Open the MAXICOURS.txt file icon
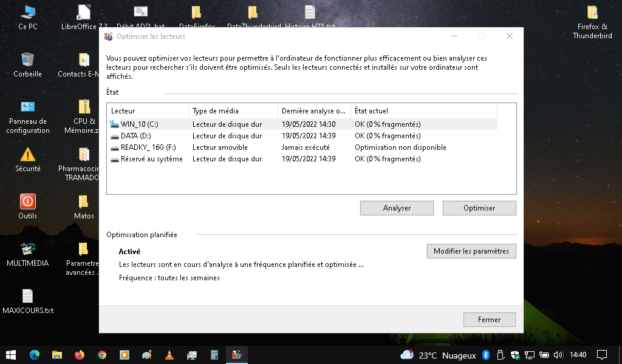Image resolution: width=622 pixels, height=364 pixels. [28, 302]
